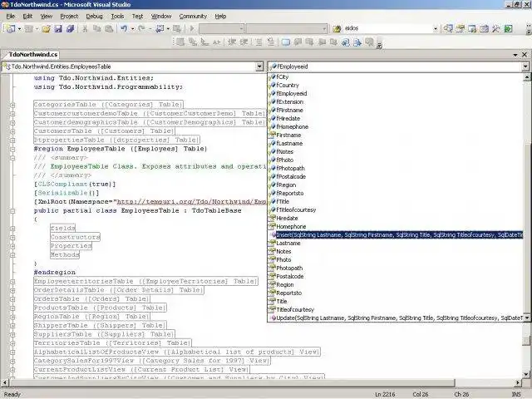
Task: Open the Edit menu
Action: pos(27,17)
